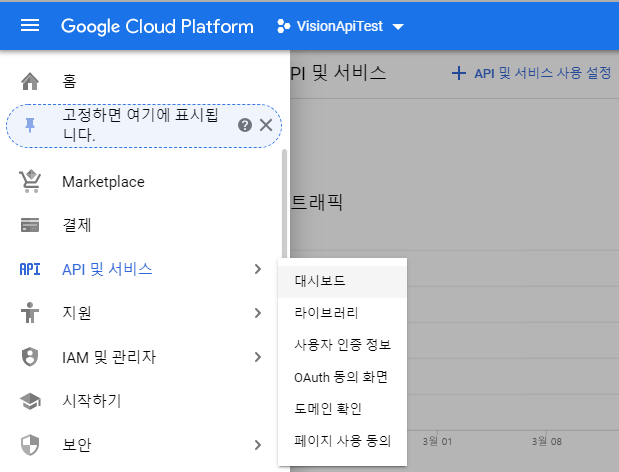This screenshot has width=619, height=472.
Task: Select OAuth 동의 화면 in submenu
Action: coord(342,377)
